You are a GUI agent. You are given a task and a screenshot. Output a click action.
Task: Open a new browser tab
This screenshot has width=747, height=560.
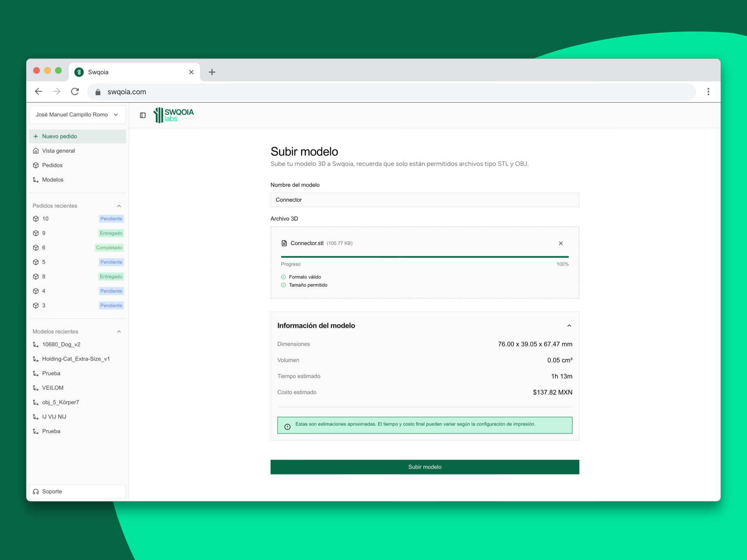(x=212, y=72)
